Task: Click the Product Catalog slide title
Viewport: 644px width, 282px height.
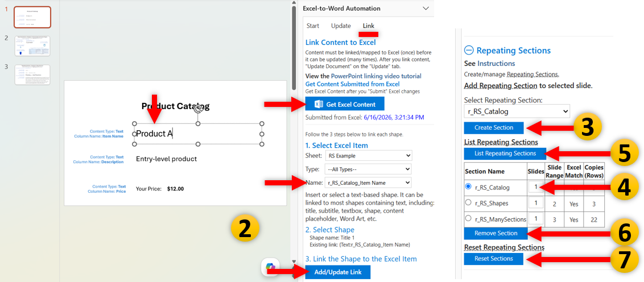Action: pyautogui.click(x=175, y=106)
